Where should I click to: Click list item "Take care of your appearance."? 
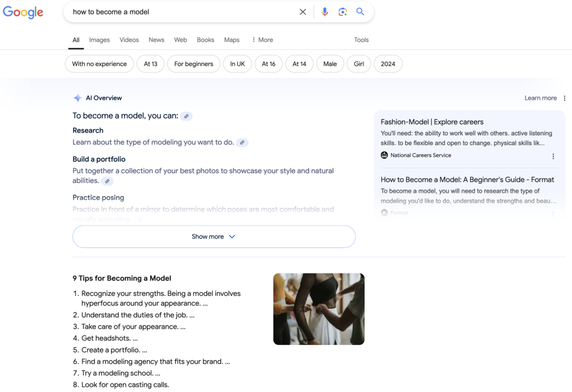pyautogui.click(x=133, y=327)
